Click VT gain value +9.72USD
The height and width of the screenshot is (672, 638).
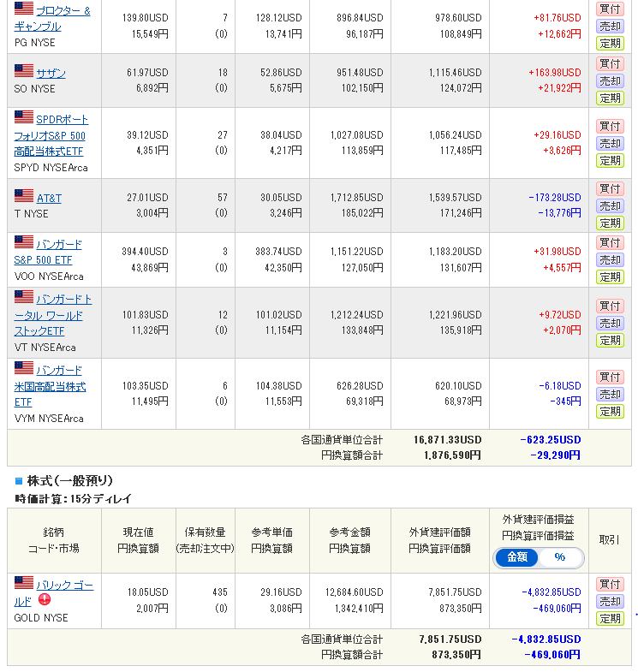click(x=560, y=315)
